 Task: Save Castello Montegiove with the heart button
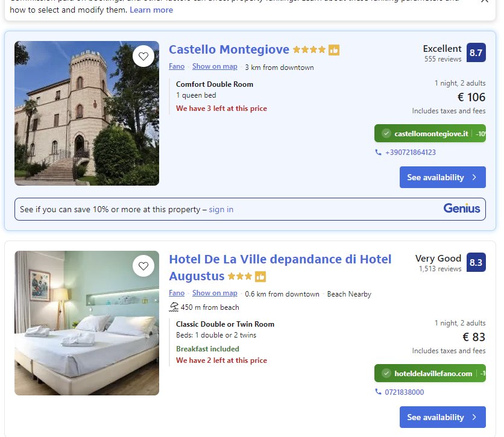click(x=143, y=56)
